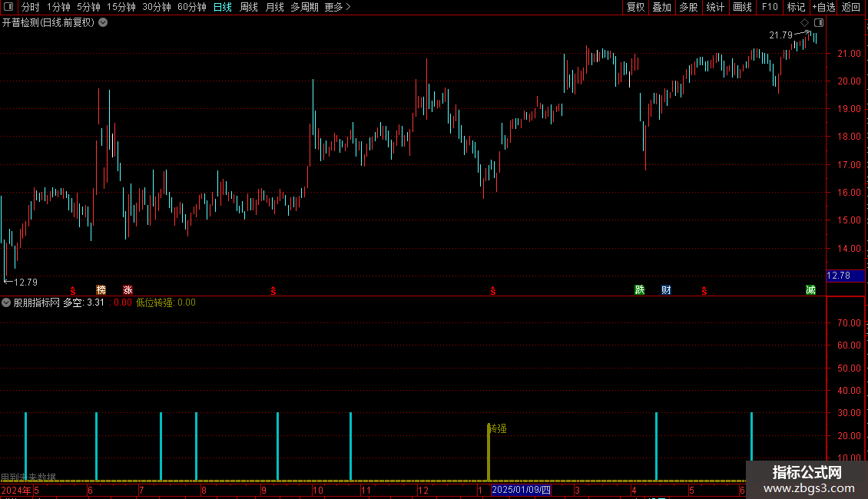Screen dimensions: 868x499
Task: Click 返回 to go back
Action: pos(851,7)
